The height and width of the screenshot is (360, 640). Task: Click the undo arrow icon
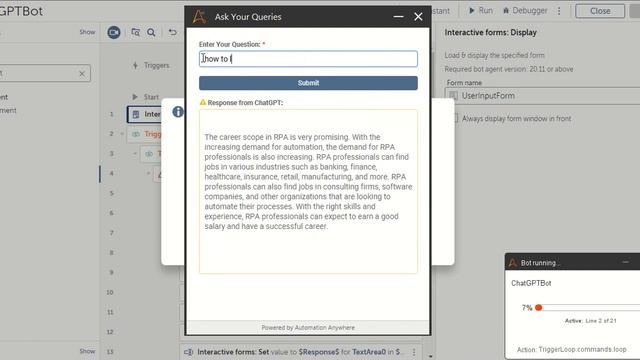click(x=173, y=32)
